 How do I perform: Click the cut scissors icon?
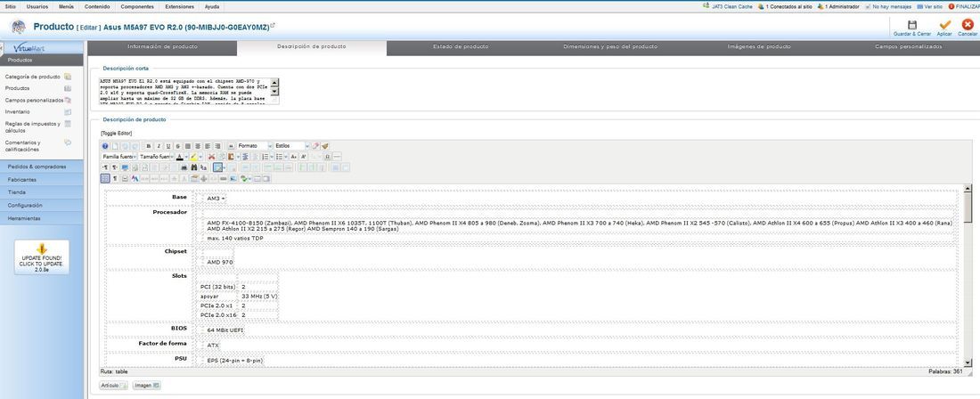[211, 156]
